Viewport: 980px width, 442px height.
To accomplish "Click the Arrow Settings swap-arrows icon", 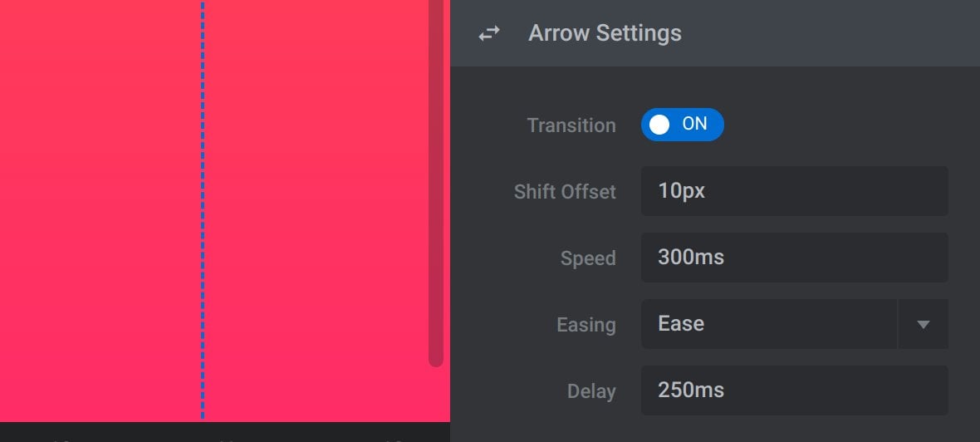I will click(x=488, y=33).
